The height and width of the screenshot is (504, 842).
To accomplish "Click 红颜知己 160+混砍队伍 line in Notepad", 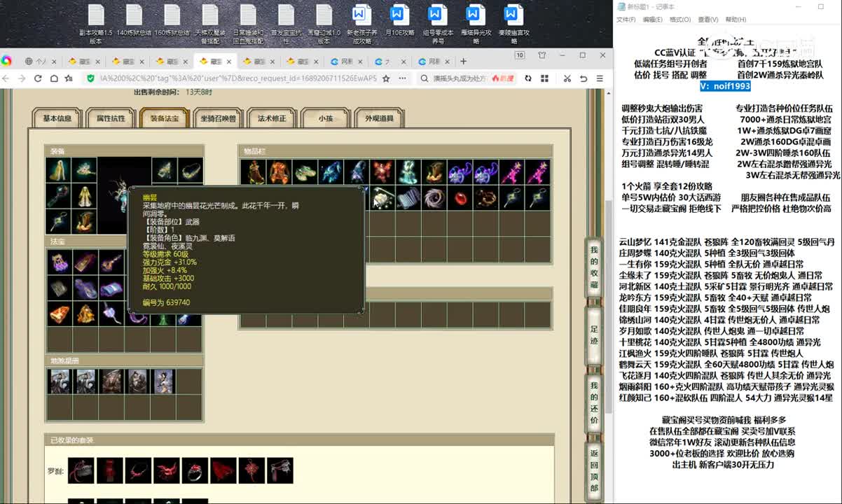I will point(726,398).
